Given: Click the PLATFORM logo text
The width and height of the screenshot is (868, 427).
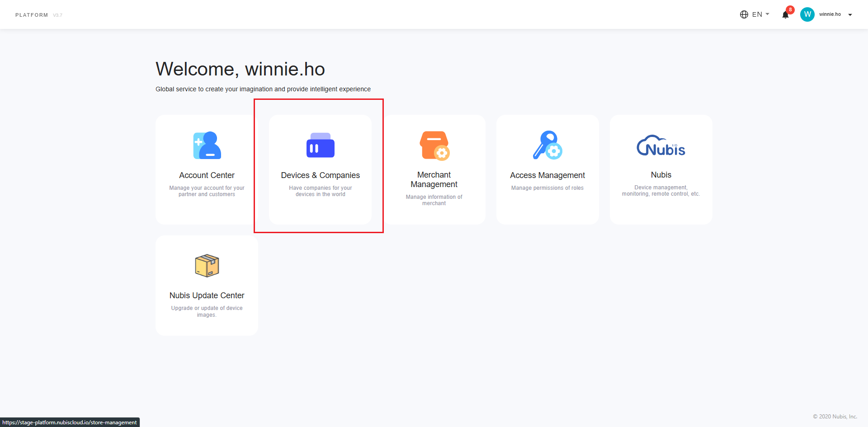Looking at the screenshot, I should coord(32,15).
